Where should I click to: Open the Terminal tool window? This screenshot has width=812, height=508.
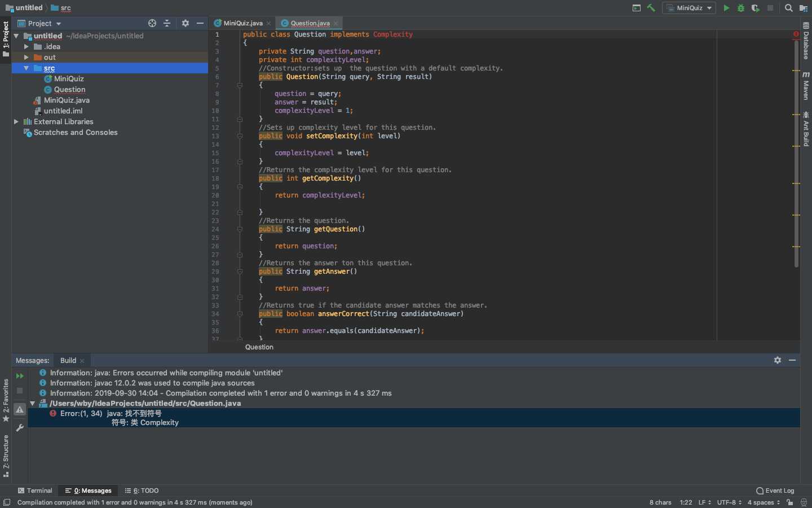pyautogui.click(x=35, y=491)
